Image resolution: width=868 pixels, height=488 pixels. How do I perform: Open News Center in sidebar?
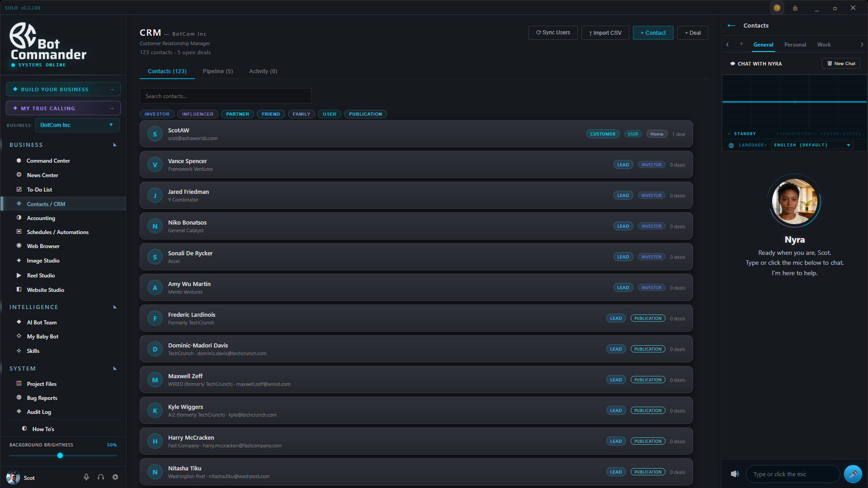pos(42,175)
